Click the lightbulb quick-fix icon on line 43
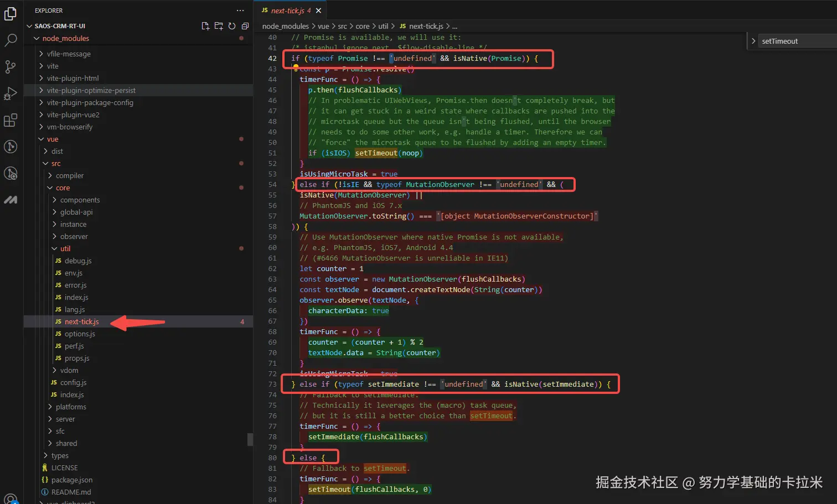The width and height of the screenshot is (837, 504). (x=296, y=67)
